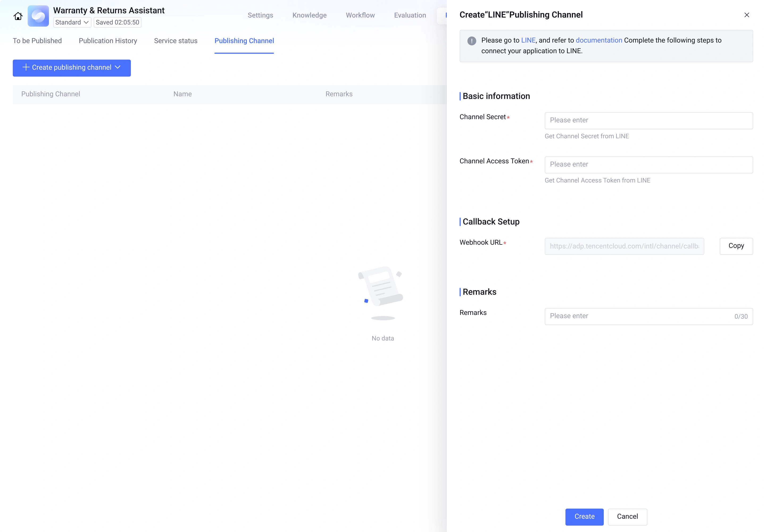
Task: Click the Saved 02:05:50 status label
Action: point(117,22)
